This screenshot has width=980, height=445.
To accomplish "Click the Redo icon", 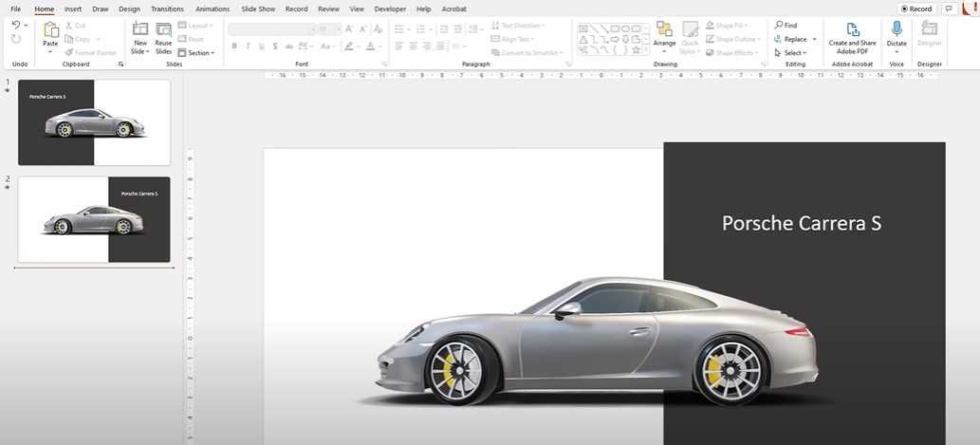I will pyautogui.click(x=16, y=39).
